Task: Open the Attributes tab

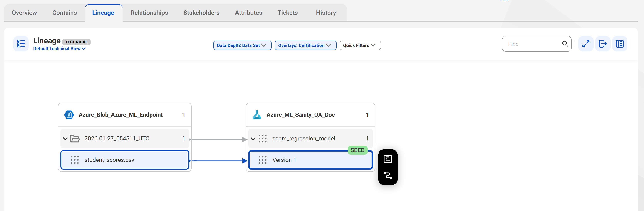Action: tap(249, 13)
